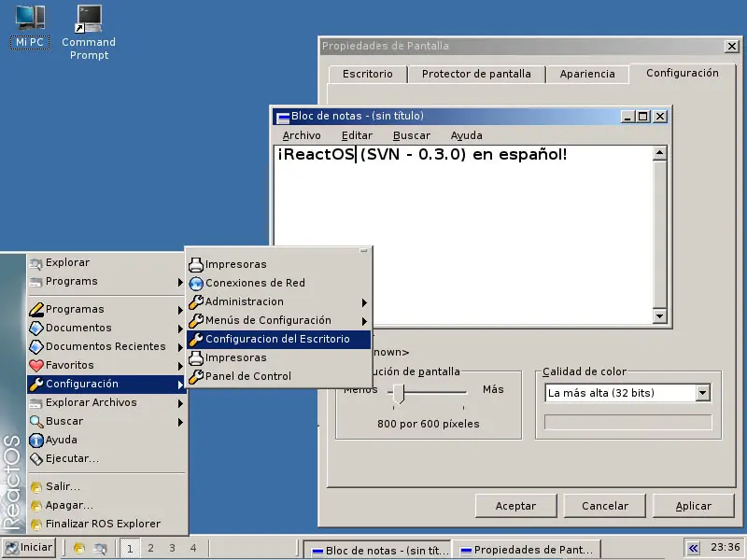The image size is (747, 560).
Task: Switch to the Apariencia tab
Action: pyautogui.click(x=587, y=74)
